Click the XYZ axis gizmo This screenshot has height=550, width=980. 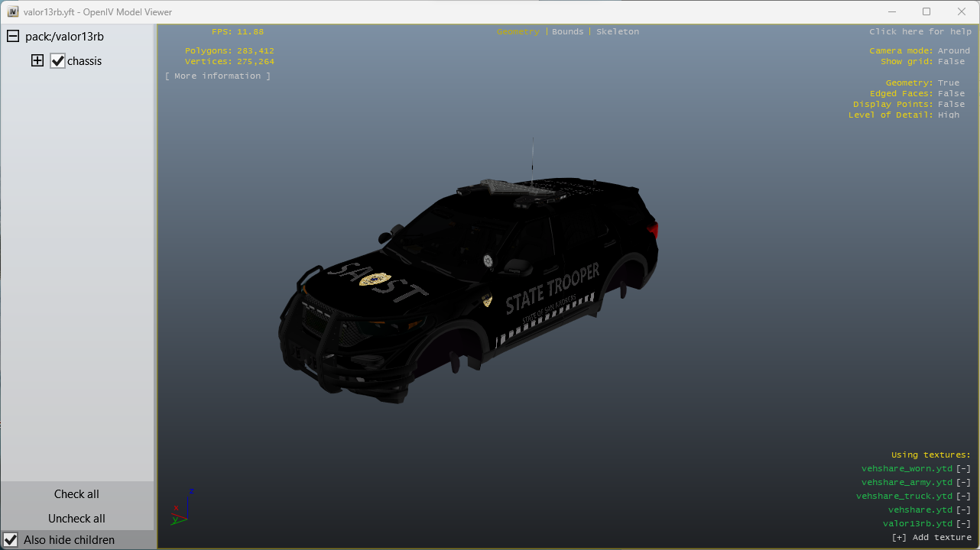182,508
